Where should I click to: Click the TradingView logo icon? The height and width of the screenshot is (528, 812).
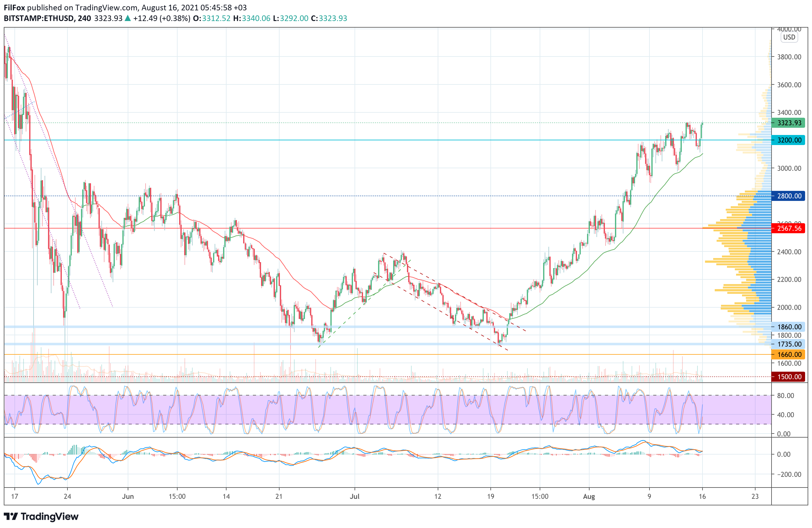coord(11,516)
